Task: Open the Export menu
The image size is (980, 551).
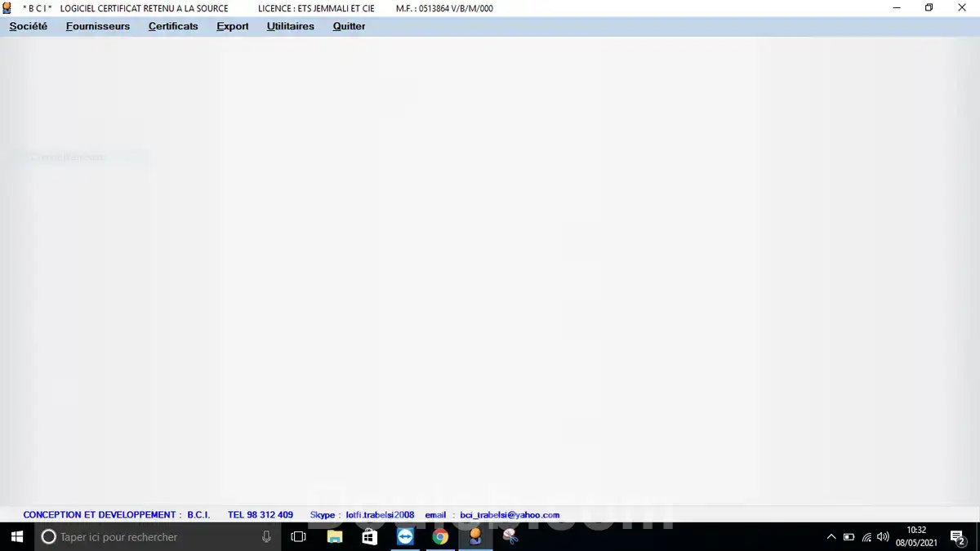Action: (x=233, y=26)
